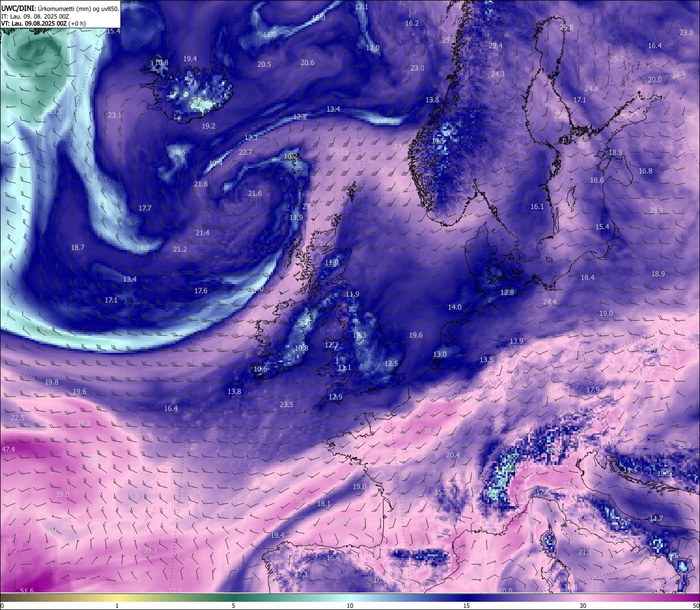This screenshot has height=610, width=700.
Task: Click the 11.7 value over the Balkans
Action: pyautogui.click(x=656, y=519)
